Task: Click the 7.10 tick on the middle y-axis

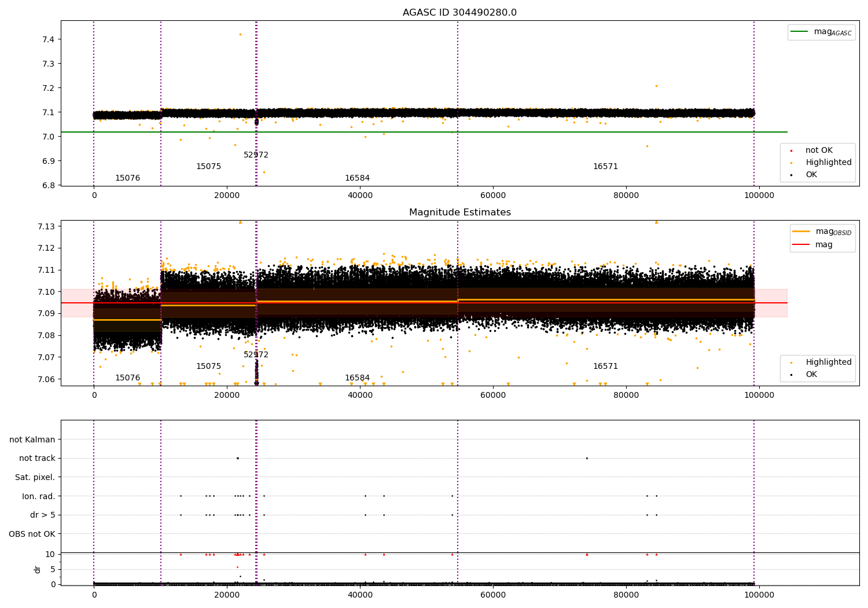Action: click(46, 292)
